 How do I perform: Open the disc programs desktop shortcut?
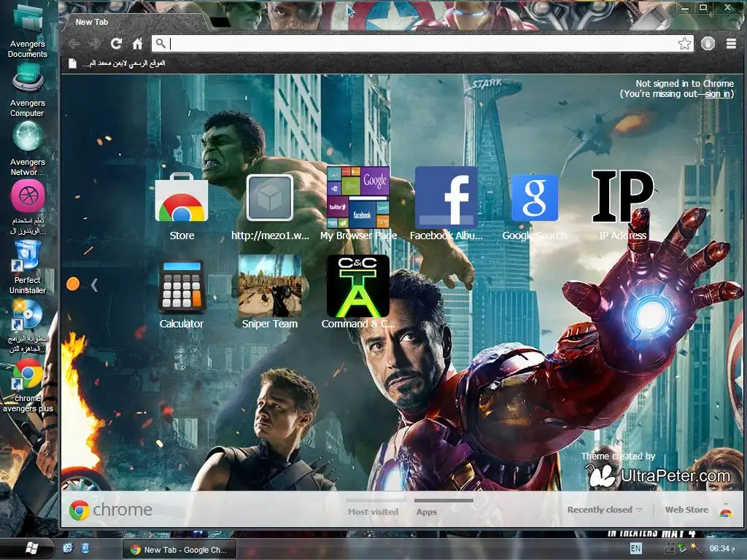(x=27, y=327)
